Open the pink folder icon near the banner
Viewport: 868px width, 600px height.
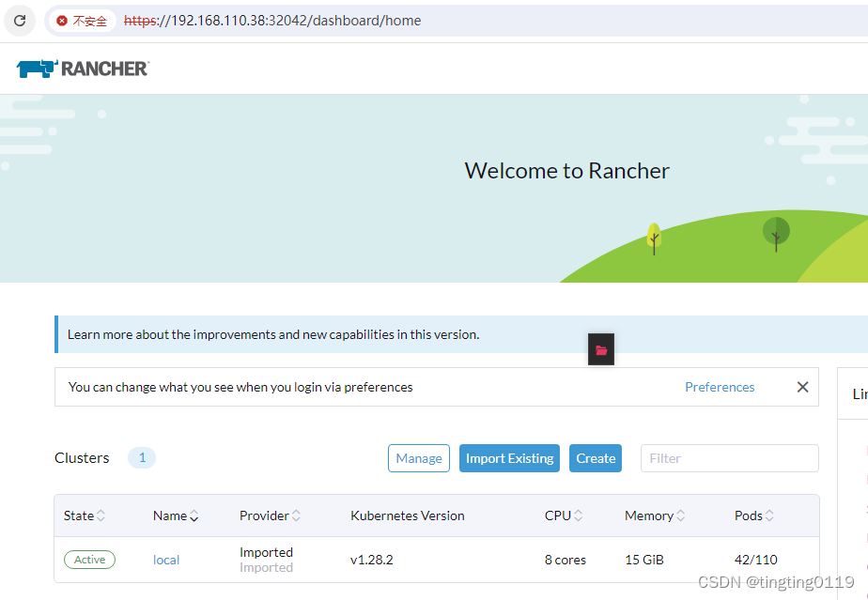[x=600, y=348]
